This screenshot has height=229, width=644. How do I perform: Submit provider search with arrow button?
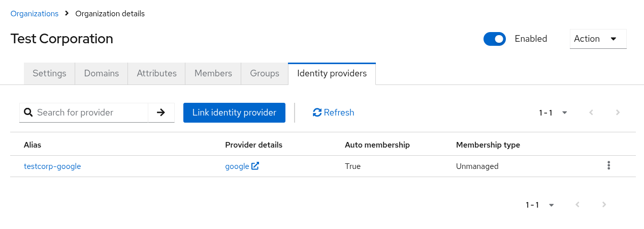pyautogui.click(x=161, y=112)
